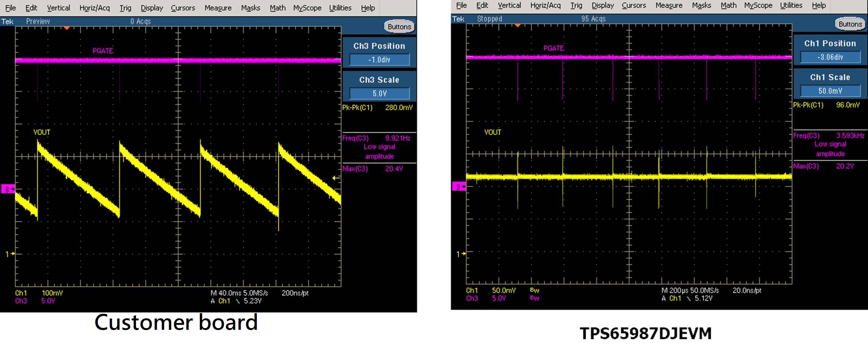The height and width of the screenshot is (358, 868).
Task: Click Max(C3) 20.4V measurement readout
Action: click(373, 169)
